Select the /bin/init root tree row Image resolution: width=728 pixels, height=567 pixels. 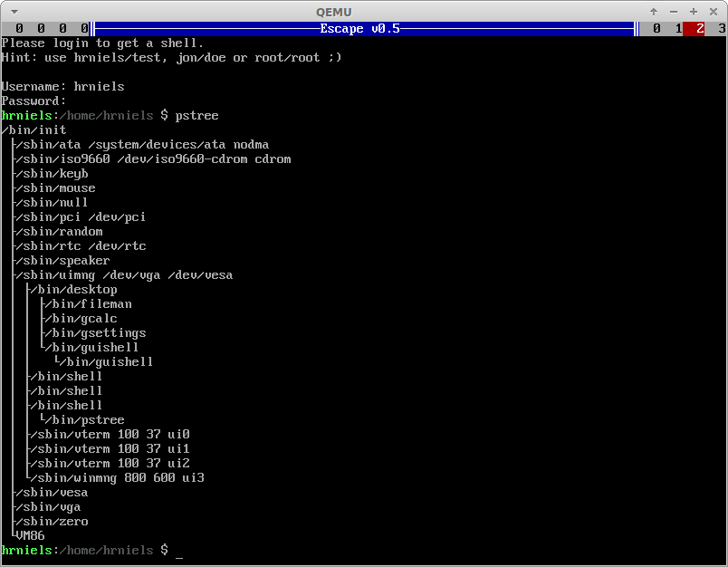point(34,130)
